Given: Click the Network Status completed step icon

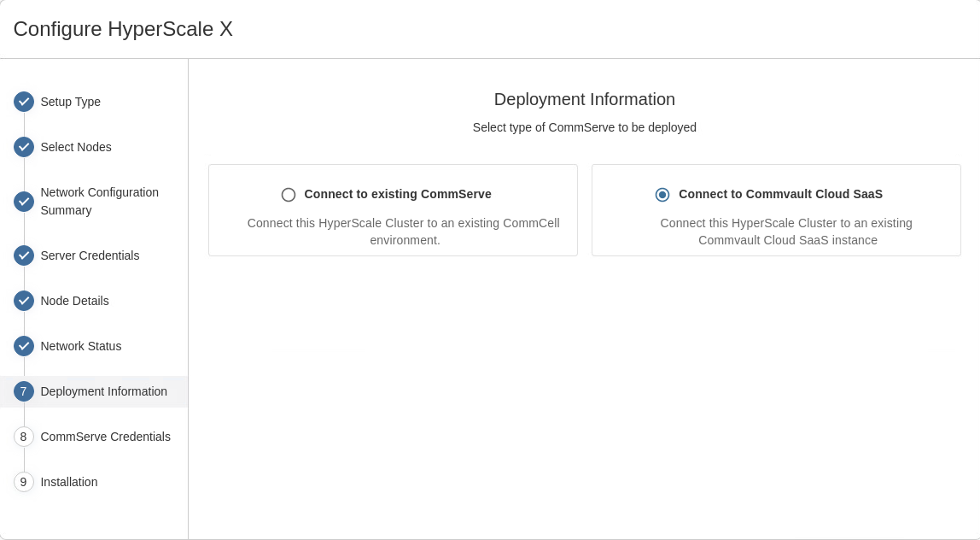Looking at the screenshot, I should [x=24, y=346].
